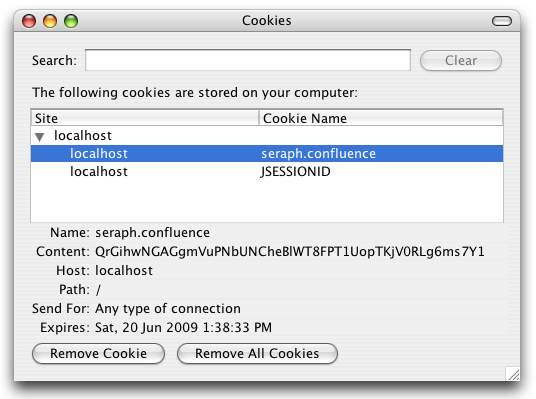536x399 pixels.
Task: Close the Cookies window with red button
Action: tap(29, 21)
